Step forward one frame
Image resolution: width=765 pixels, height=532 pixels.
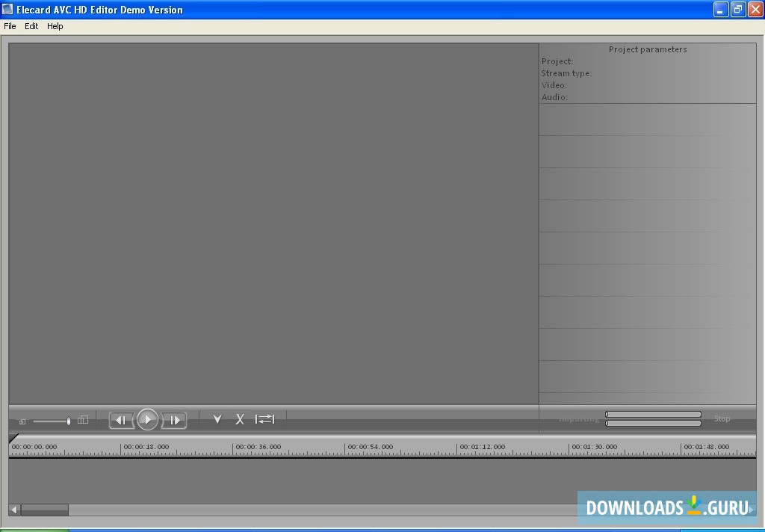point(174,420)
